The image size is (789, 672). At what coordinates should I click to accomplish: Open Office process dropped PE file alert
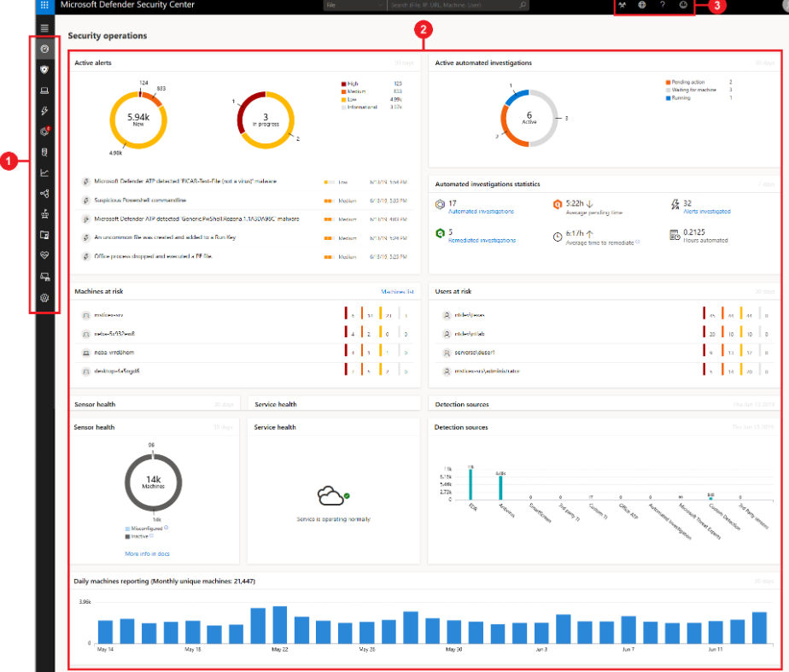click(153, 256)
